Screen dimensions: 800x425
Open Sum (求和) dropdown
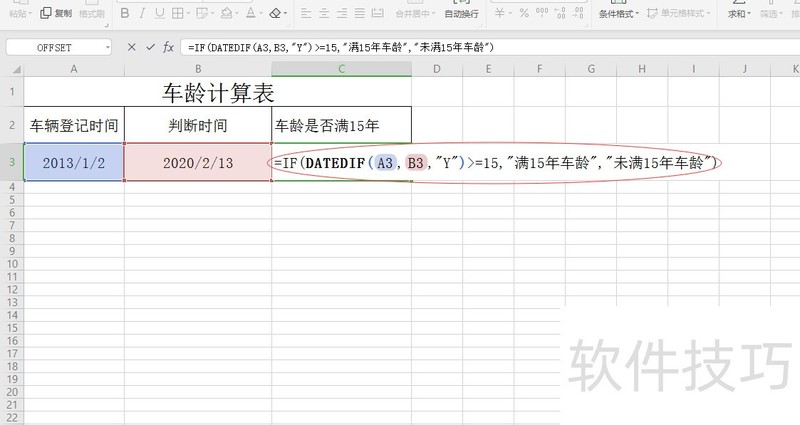[739, 14]
